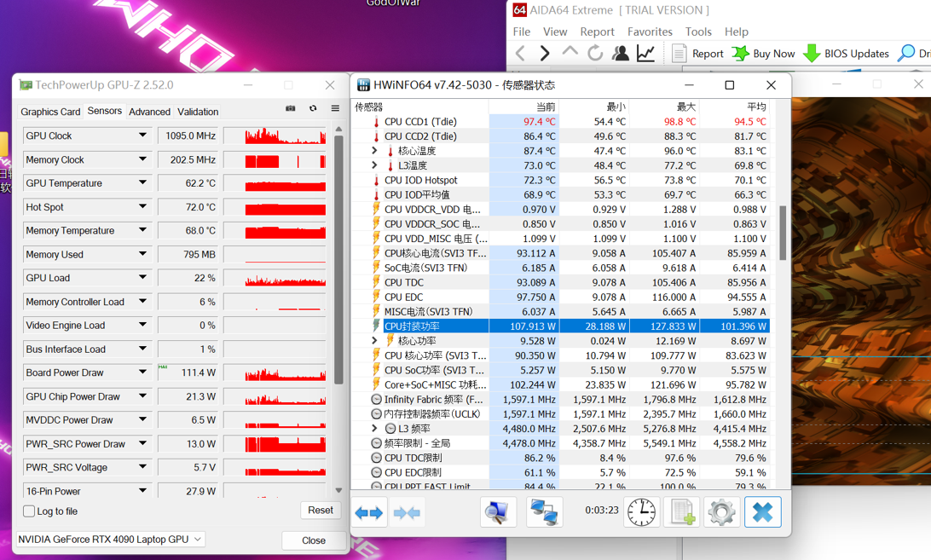Click BIOS Updates in AIDA64 toolbar

tap(846, 53)
